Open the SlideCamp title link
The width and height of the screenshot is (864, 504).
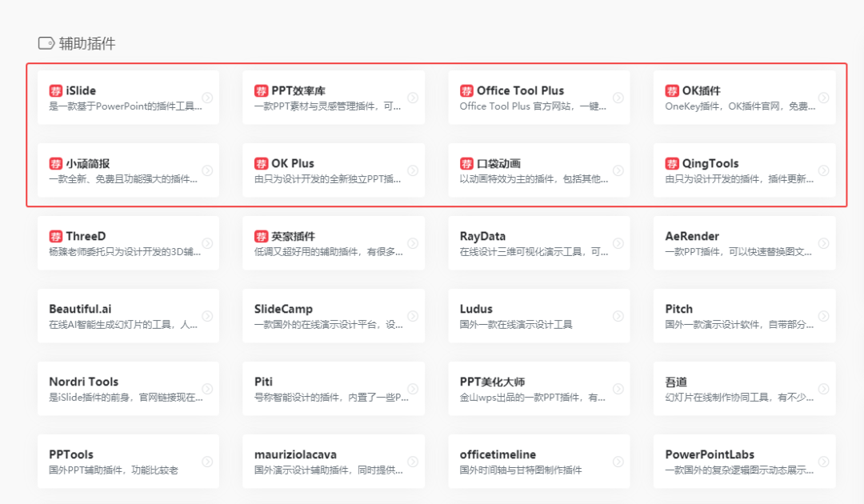[283, 309]
